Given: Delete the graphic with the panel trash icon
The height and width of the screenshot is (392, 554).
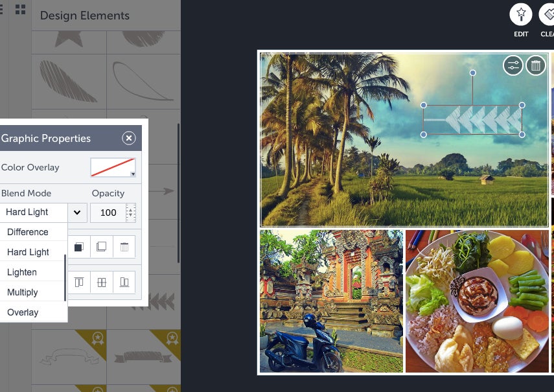Looking at the screenshot, I should point(124,246).
